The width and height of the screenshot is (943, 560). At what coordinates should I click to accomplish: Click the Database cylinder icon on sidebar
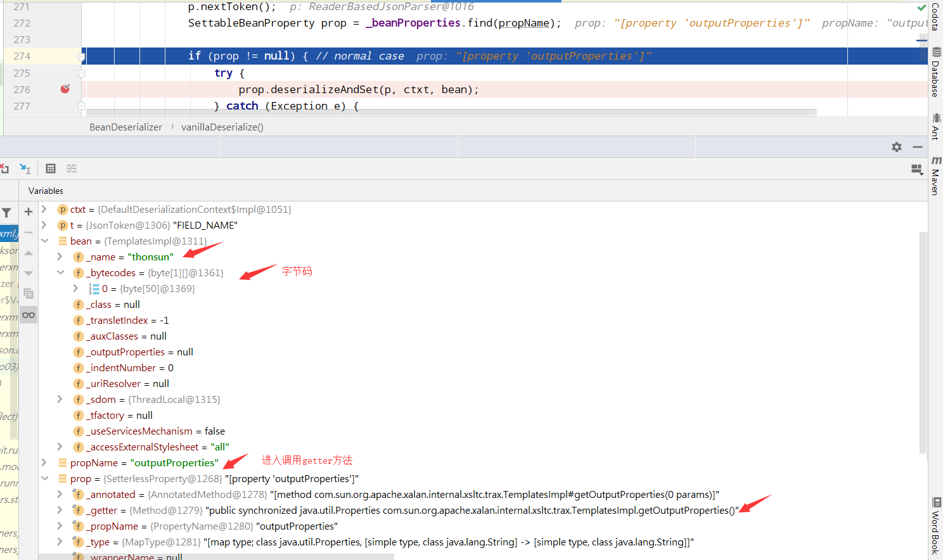coord(936,52)
